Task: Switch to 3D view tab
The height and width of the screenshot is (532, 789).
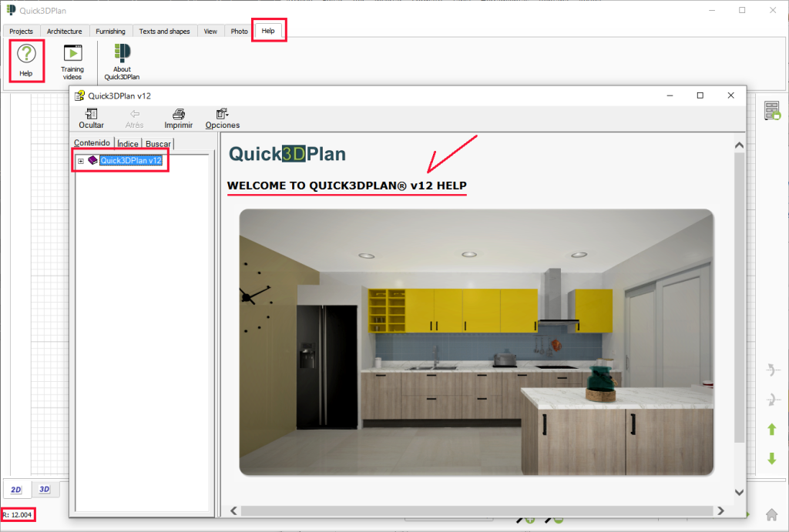Action: click(x=45, y=489)
